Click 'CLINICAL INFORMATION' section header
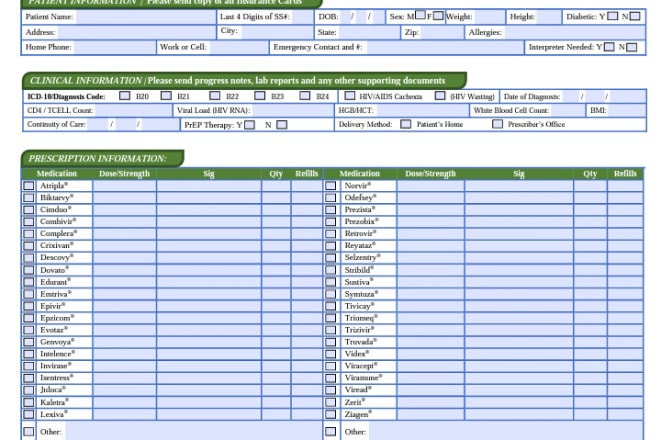The image size is (660, 440). coord(86,80)
